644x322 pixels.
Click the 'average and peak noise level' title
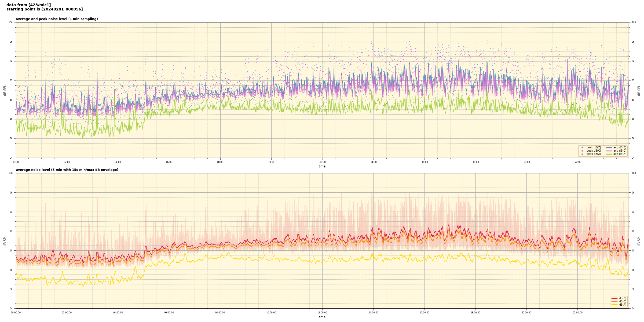point(57,19)
